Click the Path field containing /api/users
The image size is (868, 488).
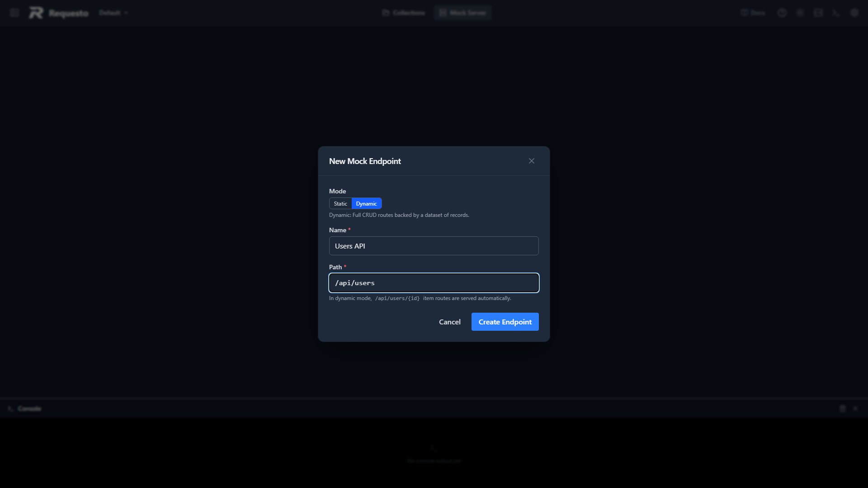point(434,283)
